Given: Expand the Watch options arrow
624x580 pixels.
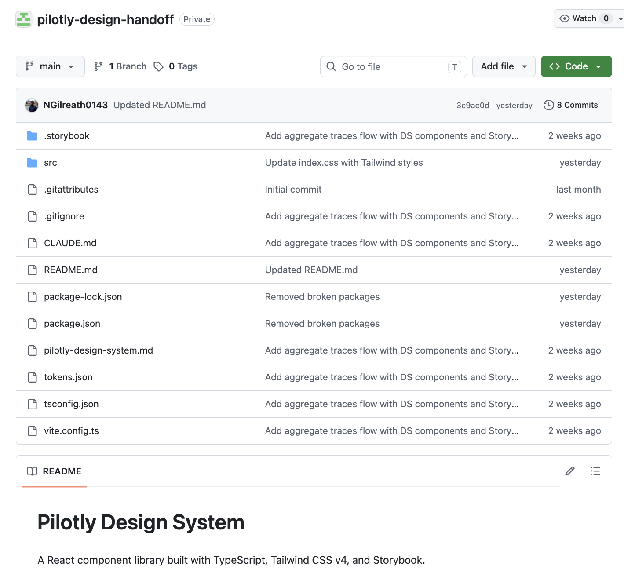Looking at the screenshot, I should pyautogui.click(x=620, y=19).
